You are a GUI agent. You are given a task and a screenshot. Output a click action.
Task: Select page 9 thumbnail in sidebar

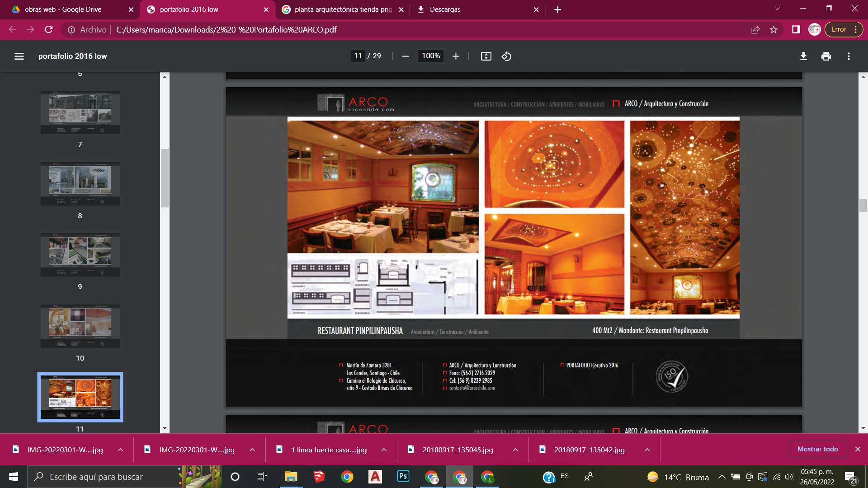[80, 254]
